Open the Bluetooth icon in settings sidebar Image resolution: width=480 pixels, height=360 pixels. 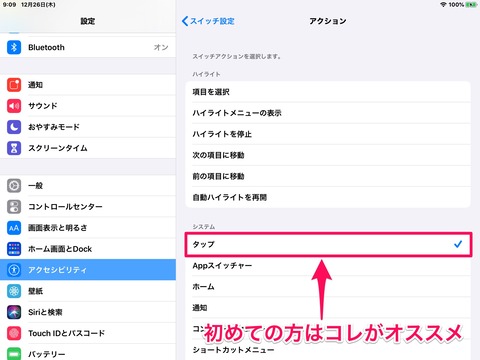14,47
